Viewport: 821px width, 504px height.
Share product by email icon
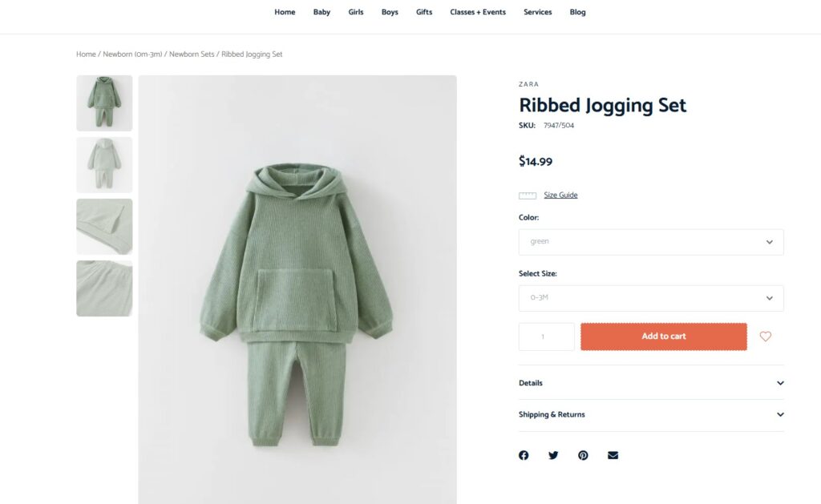pyautogui.click(x=613, y=455)
